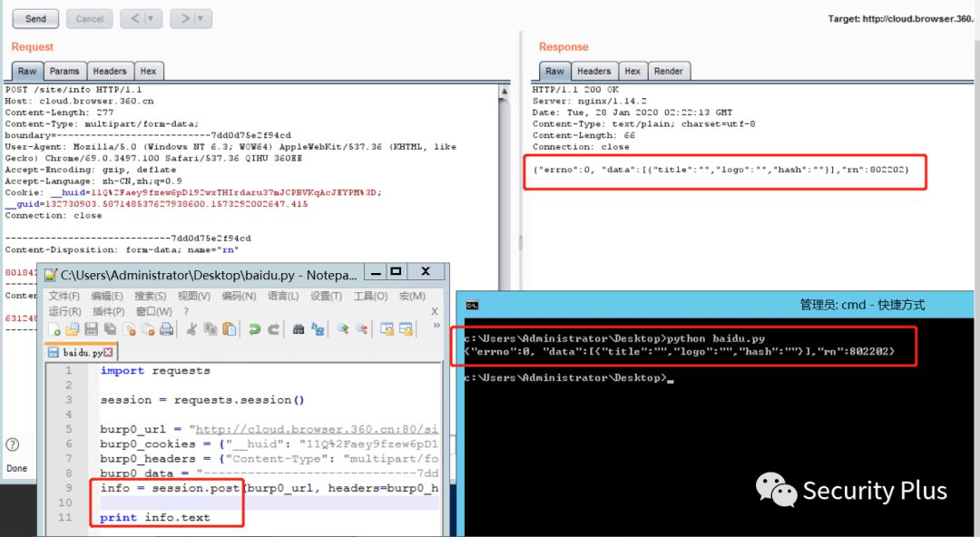Close the document with X beside the menu bar
This screenshot has height=537, width=980.
coord(435,311)
